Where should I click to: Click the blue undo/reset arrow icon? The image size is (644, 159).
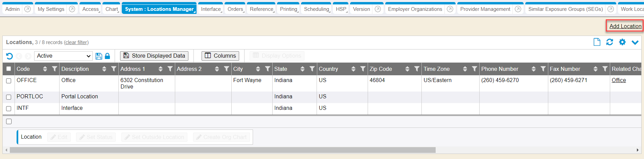[x=9, y=56]
